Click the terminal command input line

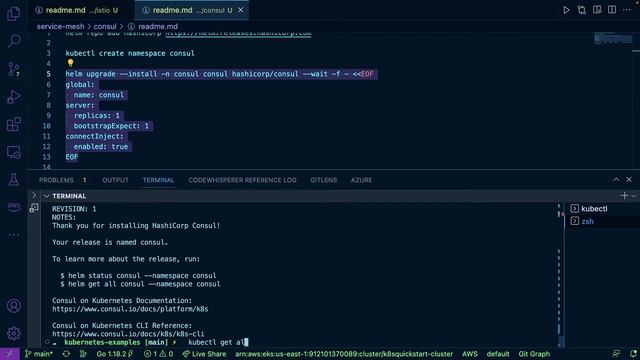coord(218,342)
